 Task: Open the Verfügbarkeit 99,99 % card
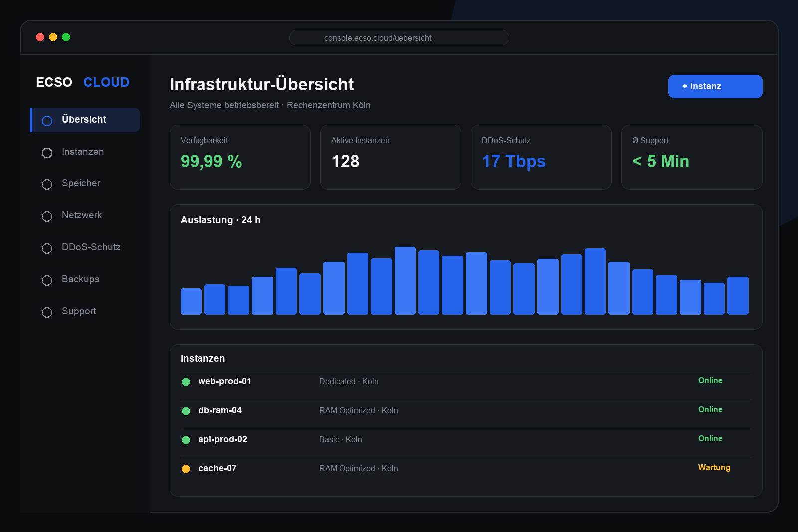240,157
